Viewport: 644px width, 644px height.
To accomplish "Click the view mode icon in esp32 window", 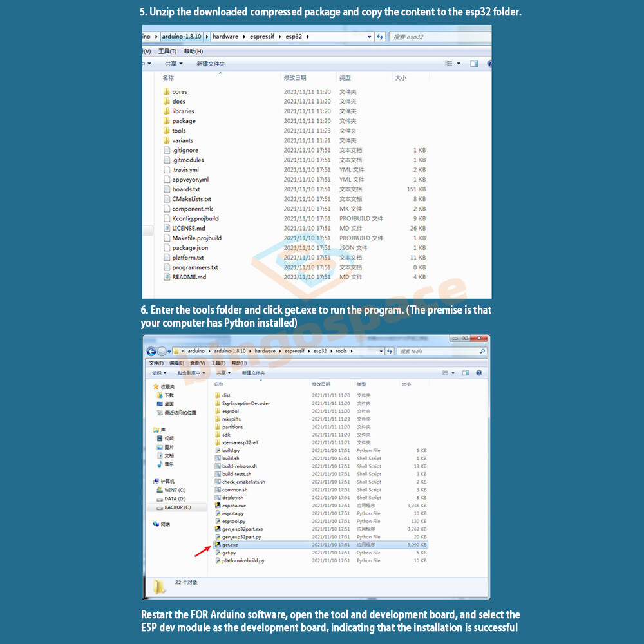I will (448, 64).
